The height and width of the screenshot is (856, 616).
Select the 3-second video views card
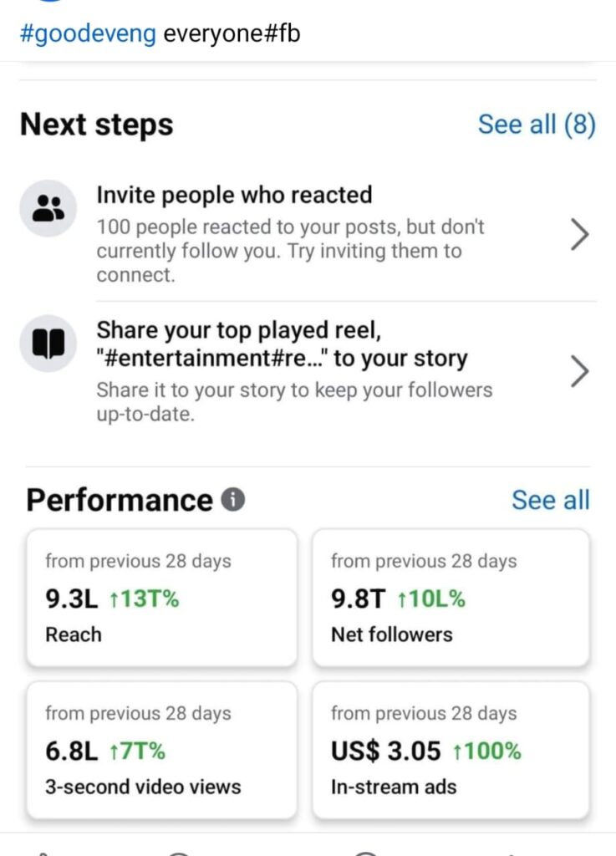click(161, 750)
